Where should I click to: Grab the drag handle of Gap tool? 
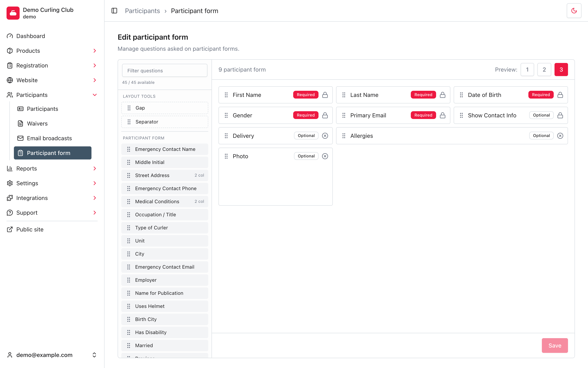(129, 108)
